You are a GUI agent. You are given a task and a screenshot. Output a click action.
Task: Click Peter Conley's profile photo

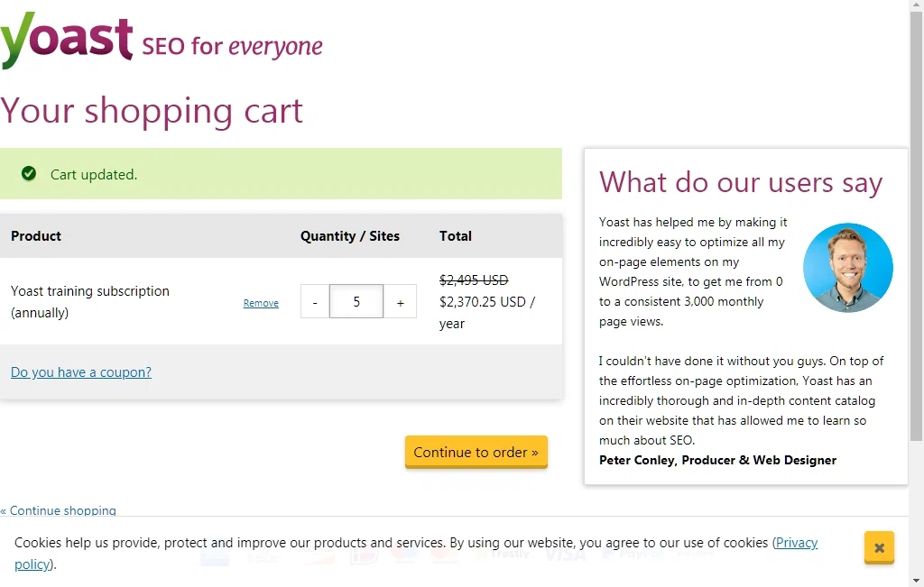point(847,268)
